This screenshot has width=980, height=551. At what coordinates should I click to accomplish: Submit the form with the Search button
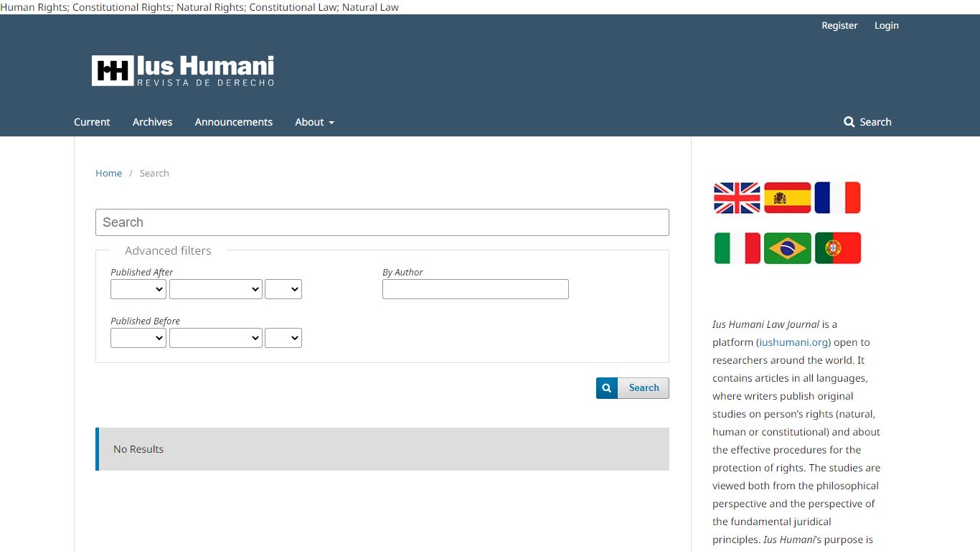pyautogui.click(x=633, y=388)
